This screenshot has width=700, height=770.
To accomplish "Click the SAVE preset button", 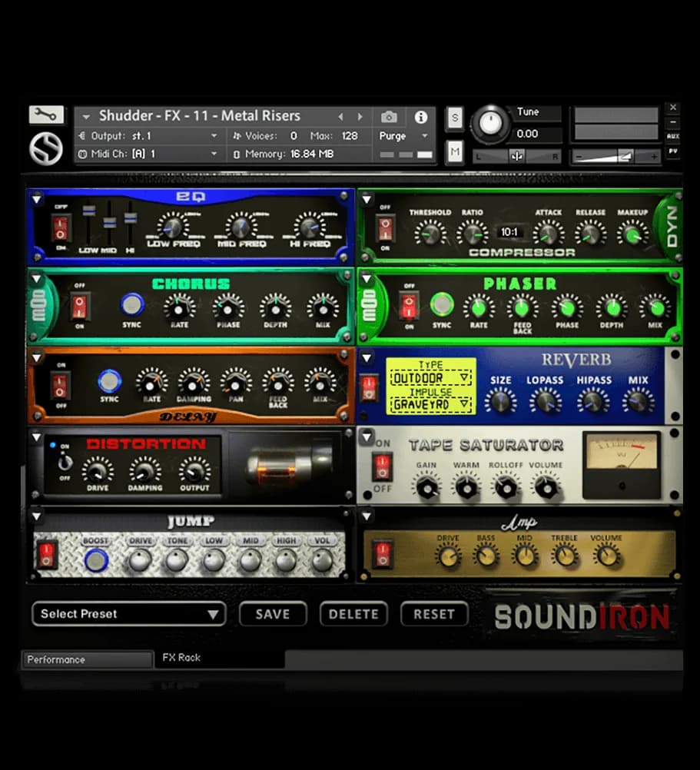I will coord(273,614).
